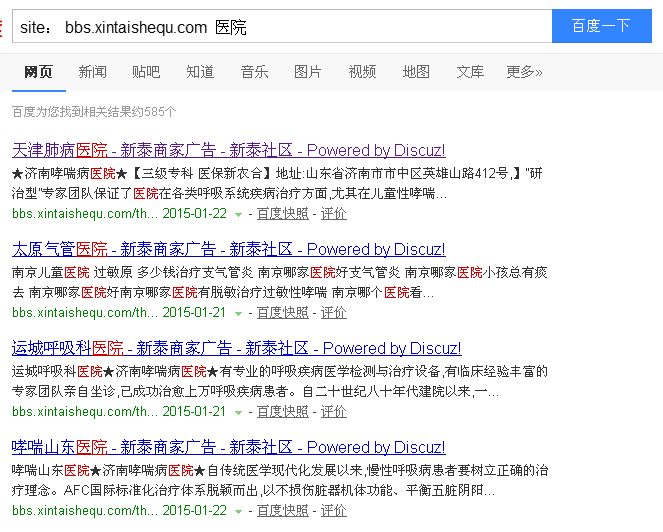Select the 地图 tab
Screen dimensions: 663x532
pos(416,72)
